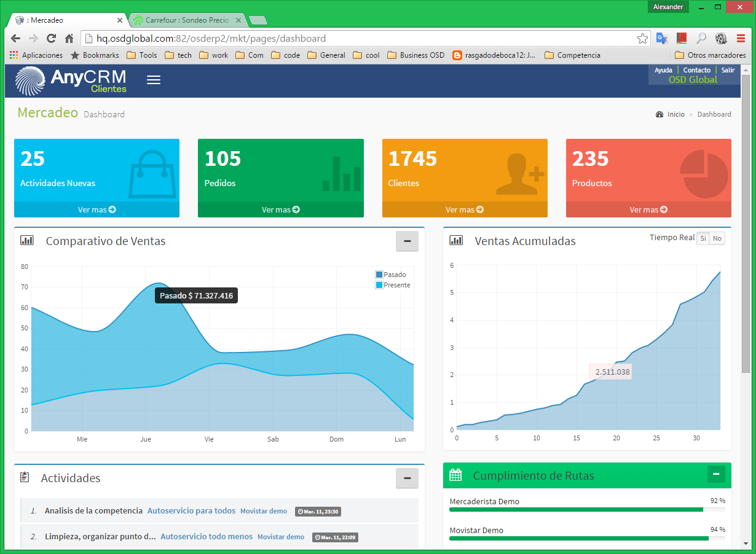The width and height of the screenshot is (756, 554).
Task: Switch to the Carrefour Sondeo Precio tab
Action: pyautogui.click(x=187, y=20)
